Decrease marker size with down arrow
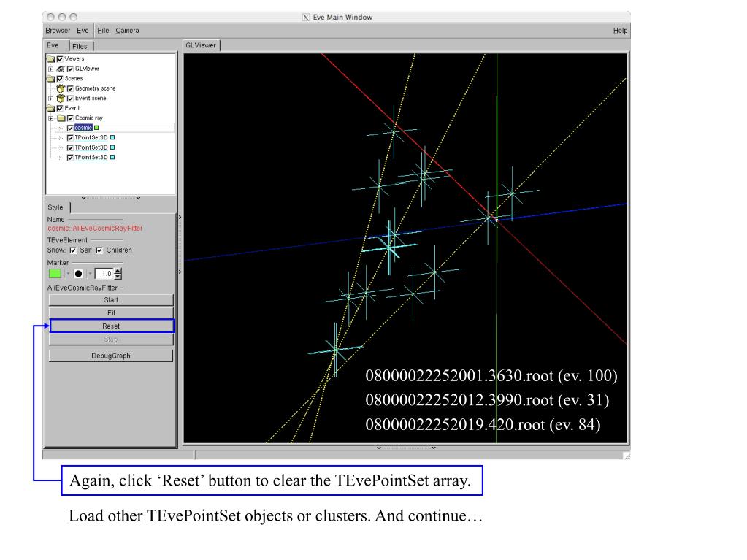747x560 pixels. pyautogui.click(x=118, y=277)
